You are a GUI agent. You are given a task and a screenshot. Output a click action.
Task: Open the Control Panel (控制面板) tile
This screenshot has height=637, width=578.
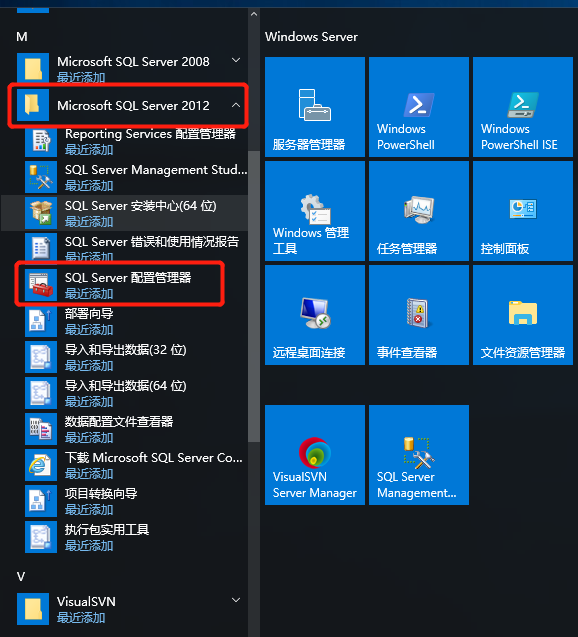click(523, 211)
